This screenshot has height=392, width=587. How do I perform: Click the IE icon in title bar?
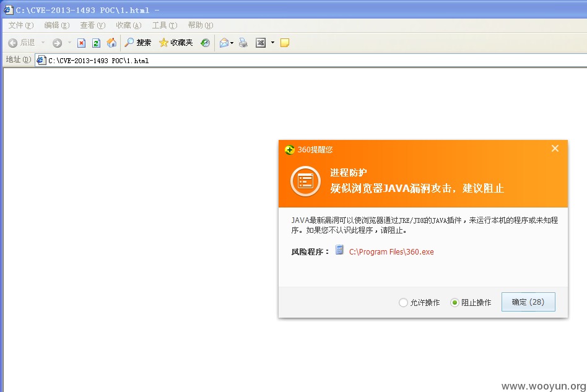[x=8, y=10]
